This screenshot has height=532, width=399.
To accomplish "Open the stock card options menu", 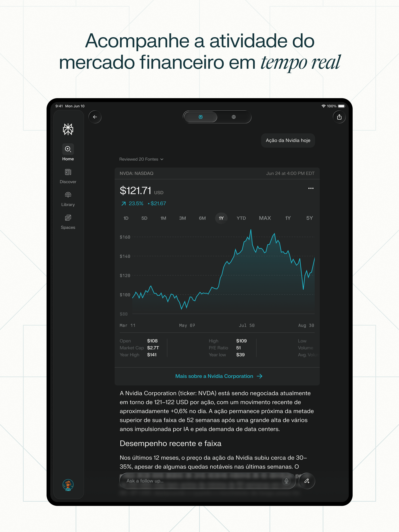I will pos(311,188).
